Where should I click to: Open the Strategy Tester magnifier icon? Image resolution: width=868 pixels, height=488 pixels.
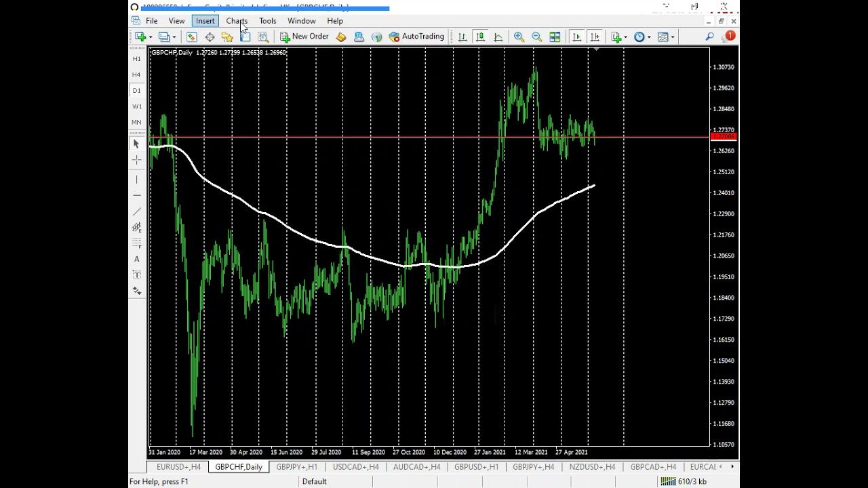click(x=263, y=37)
